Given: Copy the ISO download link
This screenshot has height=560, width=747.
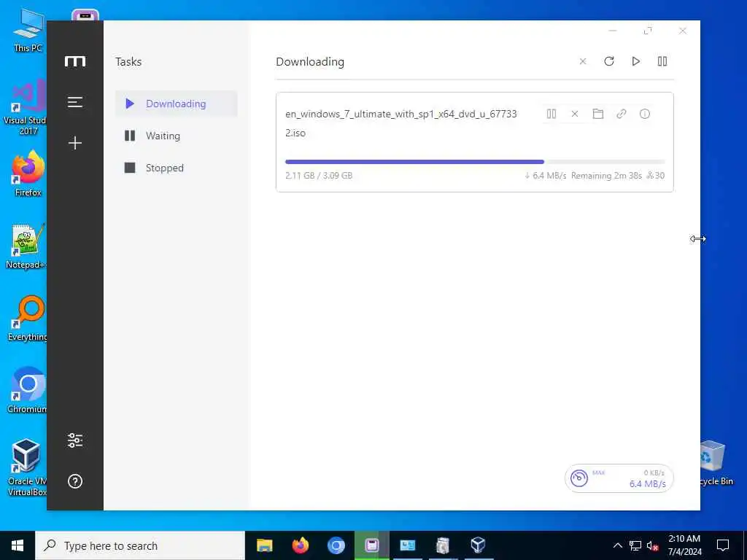Looking at the screenshot, I should tap(622, 114).
